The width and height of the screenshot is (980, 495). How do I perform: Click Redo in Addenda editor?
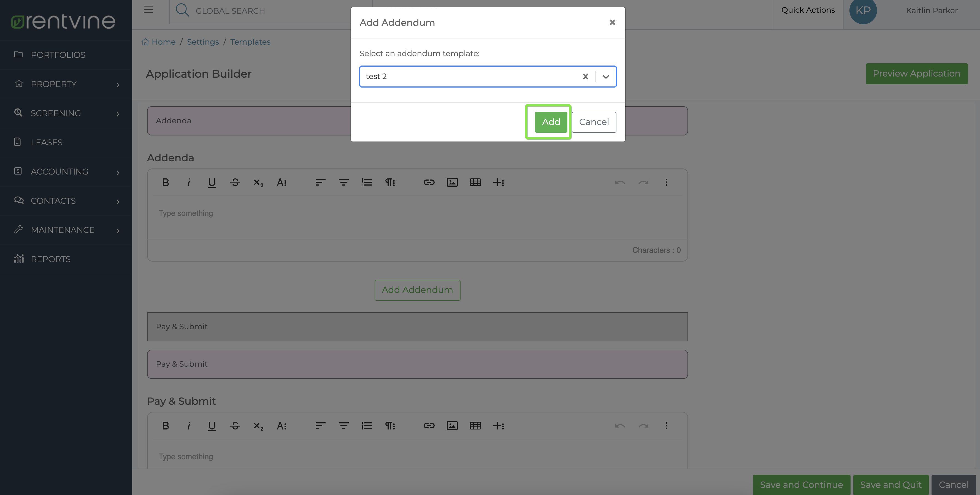643,183
